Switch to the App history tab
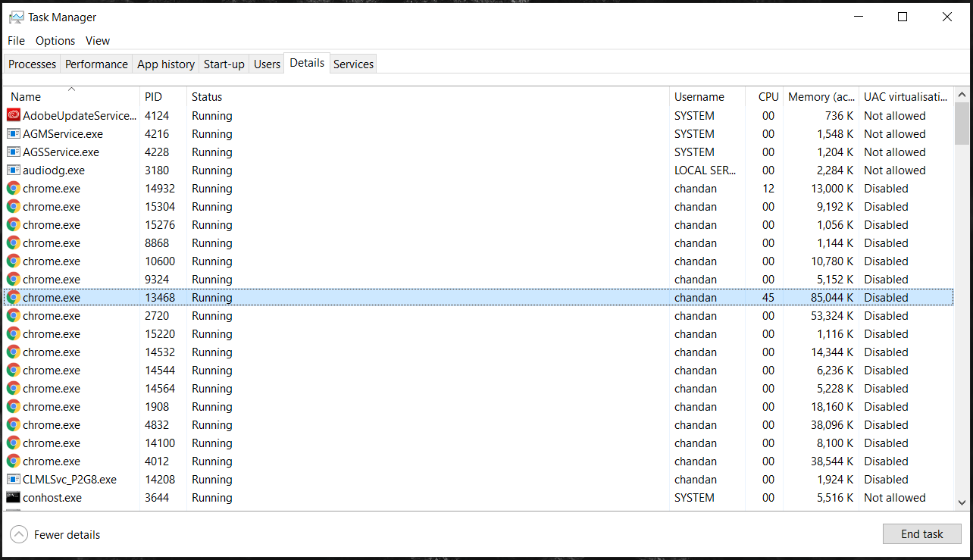The width and height of the screenshot is (973, 560). 166,64
